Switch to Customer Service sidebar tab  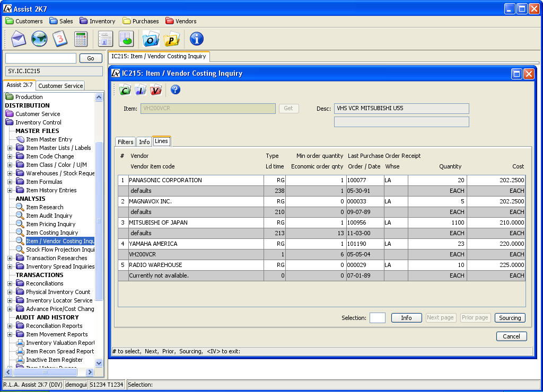[60, 86]
